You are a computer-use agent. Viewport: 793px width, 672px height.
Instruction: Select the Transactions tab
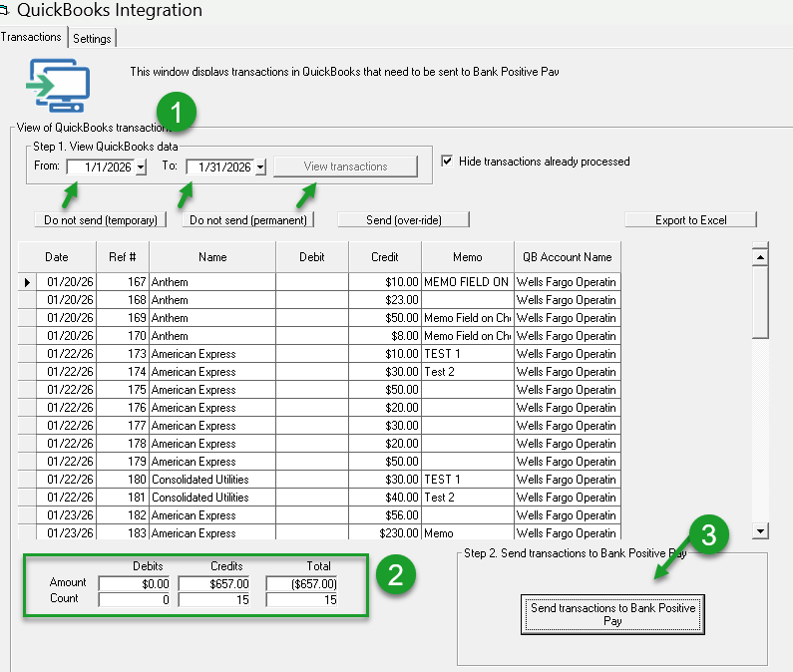coord(32,37)
